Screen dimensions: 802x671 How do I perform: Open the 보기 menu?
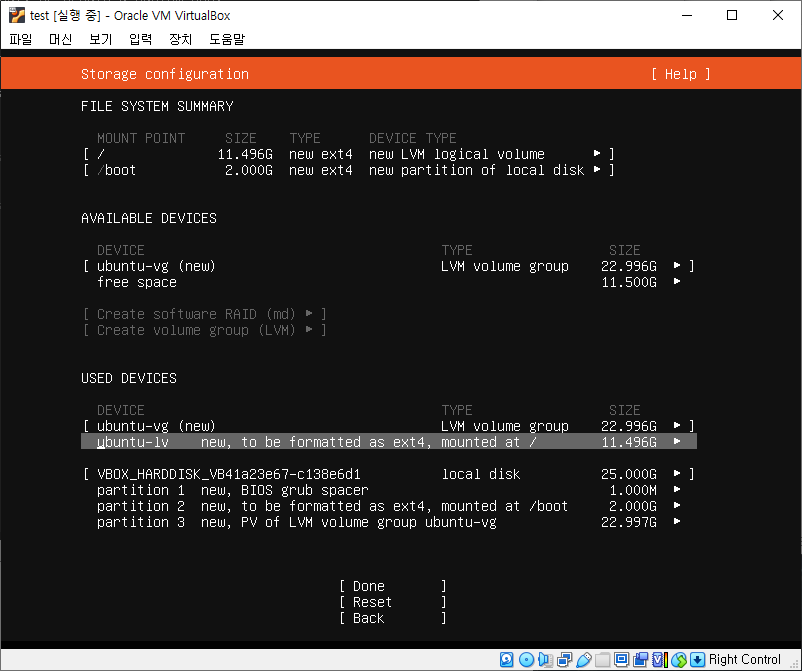[100, 39]
